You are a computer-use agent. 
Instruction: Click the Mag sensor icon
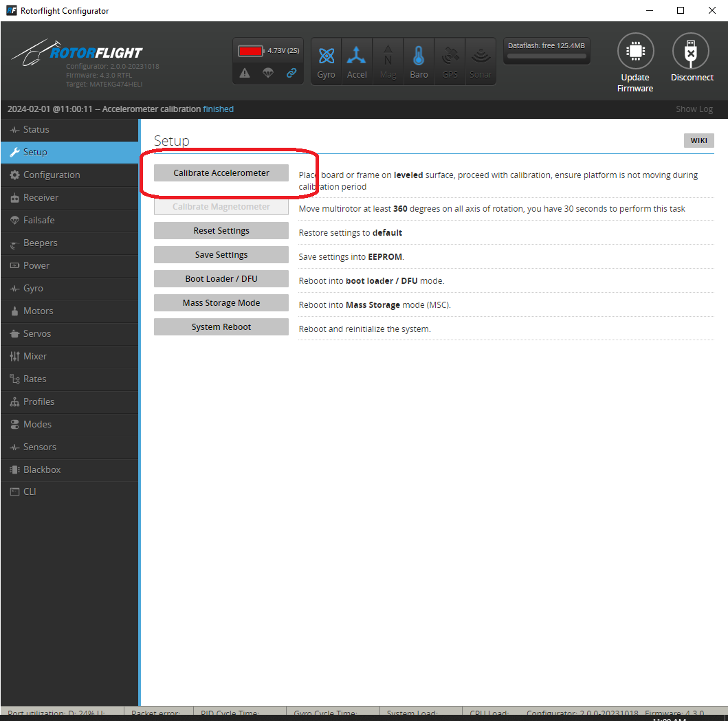click(388, 56)
